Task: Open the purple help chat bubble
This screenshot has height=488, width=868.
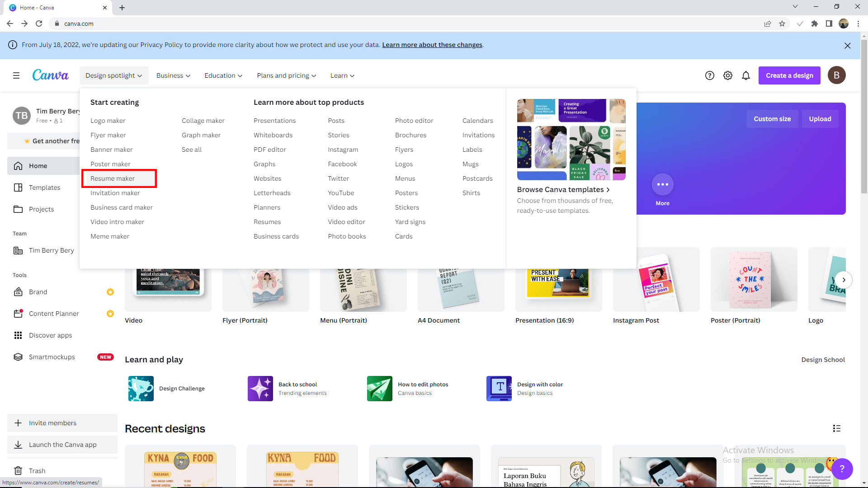Action: click(x=841, y=469)
